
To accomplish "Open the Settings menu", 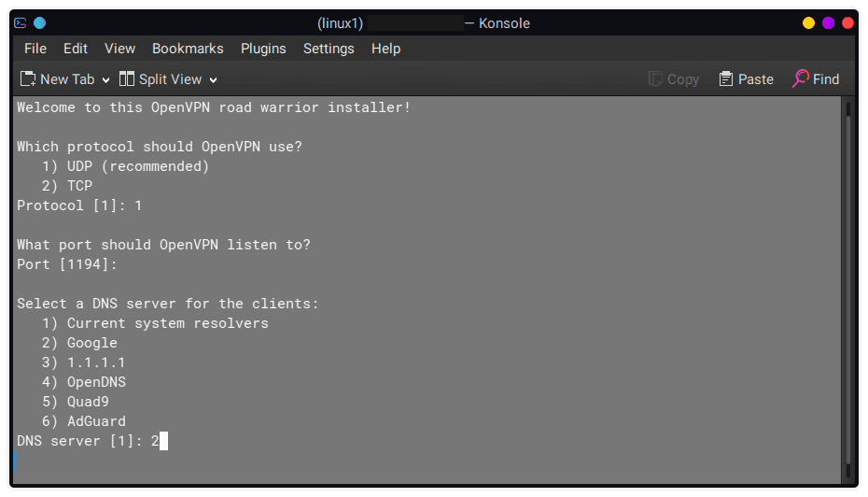I will [x=329, y=49].
